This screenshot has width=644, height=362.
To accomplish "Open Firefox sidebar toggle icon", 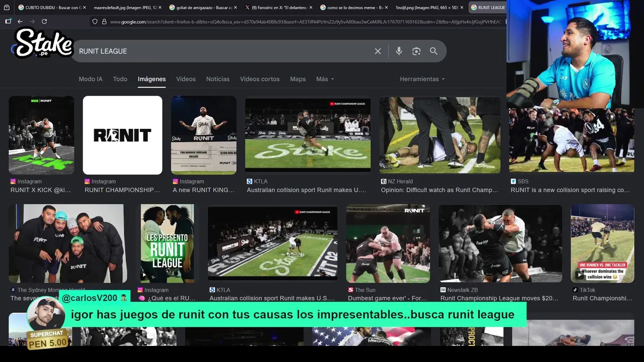I will [x=8, y=22].
